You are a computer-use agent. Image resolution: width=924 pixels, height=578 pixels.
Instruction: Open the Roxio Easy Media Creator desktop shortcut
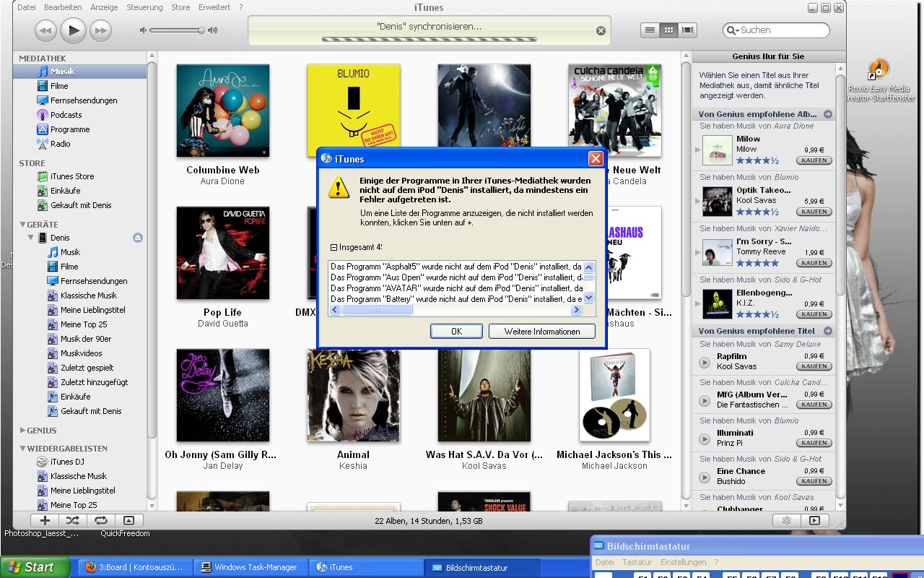pyautogui.click(x=879, y=80)
